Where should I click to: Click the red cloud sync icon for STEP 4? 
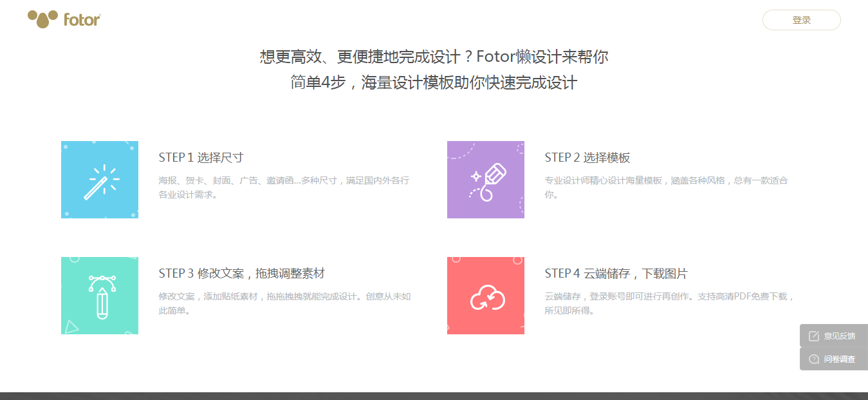coord(486,296)
